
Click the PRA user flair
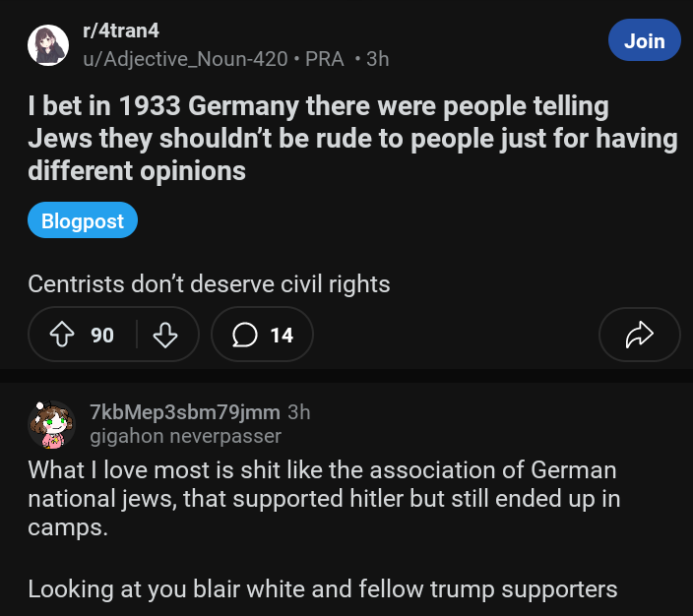pos(325,59)
